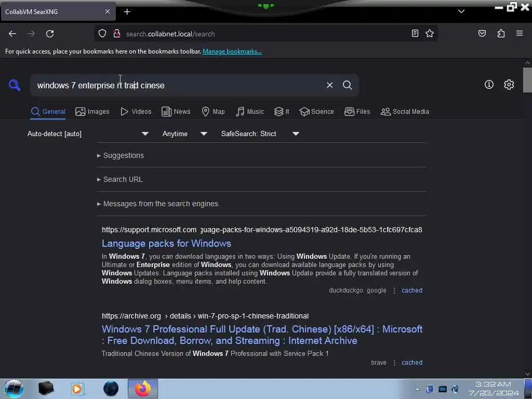Open SearXNG preferences gear icon
This screenshot has width=532, height=399.
509,85
